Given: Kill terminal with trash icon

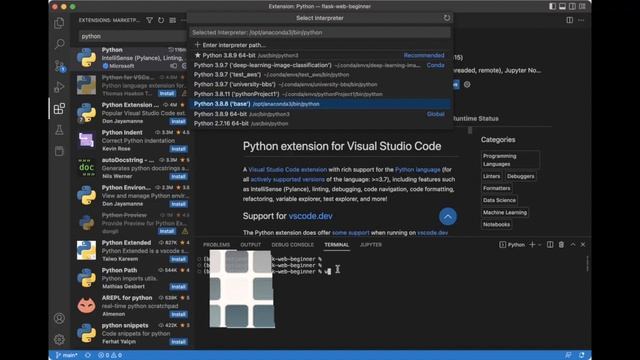Looking at the screenshot, I should pyautogui.click(x=561, y=244).
